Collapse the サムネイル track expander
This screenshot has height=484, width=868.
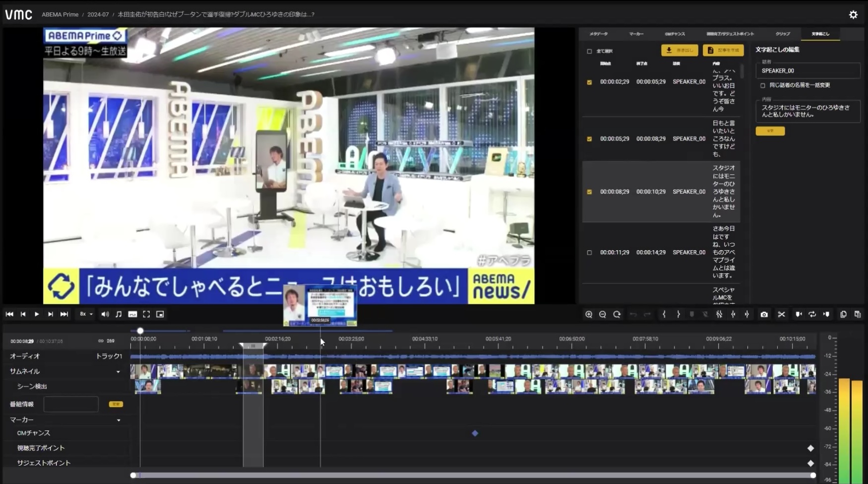click(118, 372)
